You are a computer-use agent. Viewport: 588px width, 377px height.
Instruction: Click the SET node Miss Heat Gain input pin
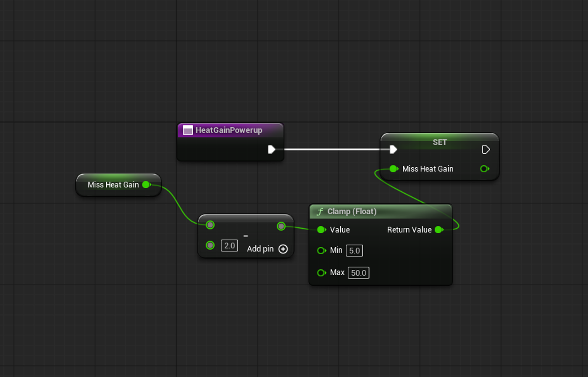[x=394, y=169]
